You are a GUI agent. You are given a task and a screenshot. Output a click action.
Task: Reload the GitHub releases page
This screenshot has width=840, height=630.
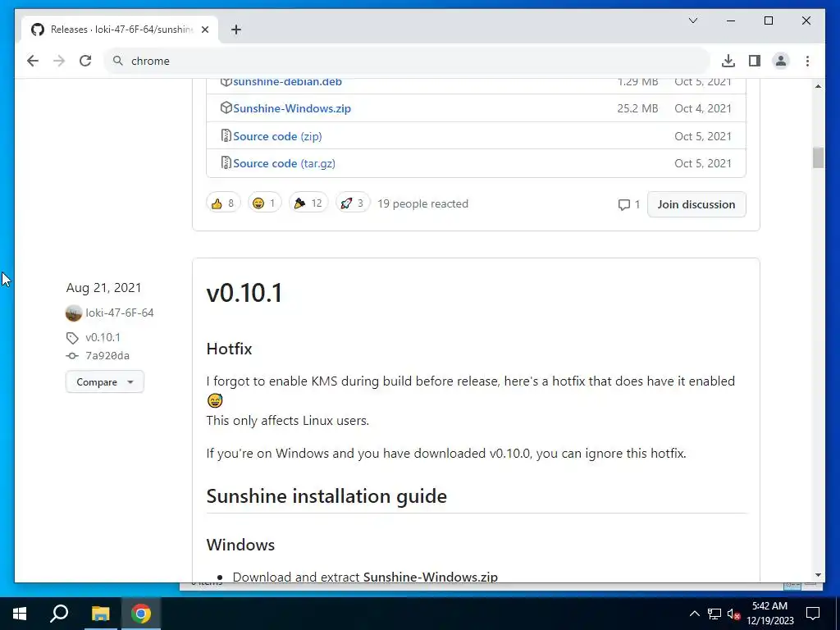pos(85,61)
